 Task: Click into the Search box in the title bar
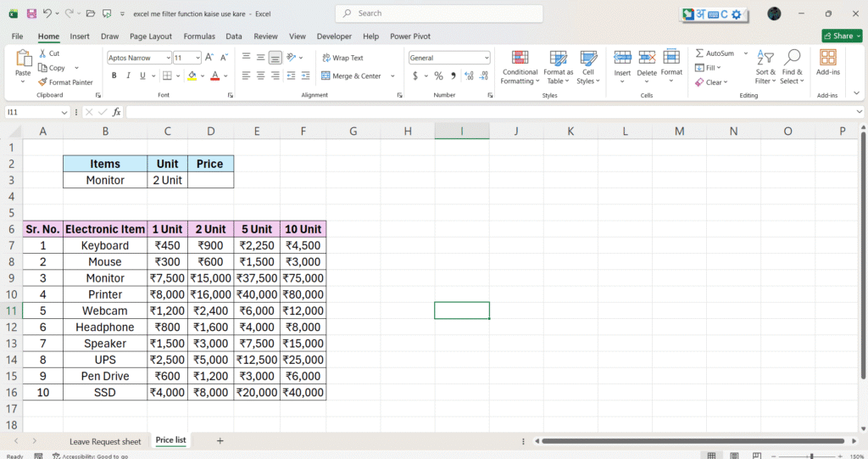[439, 14]
